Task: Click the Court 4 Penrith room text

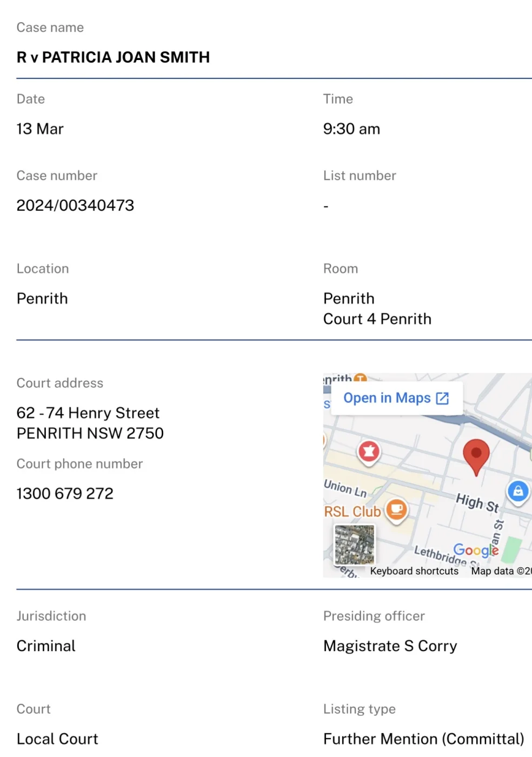Action: [x=377, y=319]
